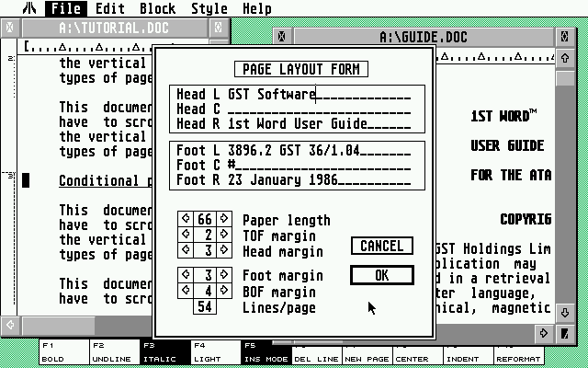Screen dimensions: 588x368
Task: Increase Paper length with right arrow
Action: [224, 218]
